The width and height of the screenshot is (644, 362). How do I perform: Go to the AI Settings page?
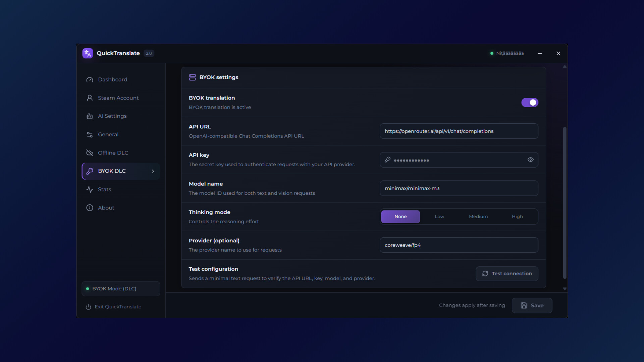tap(121, 116)
